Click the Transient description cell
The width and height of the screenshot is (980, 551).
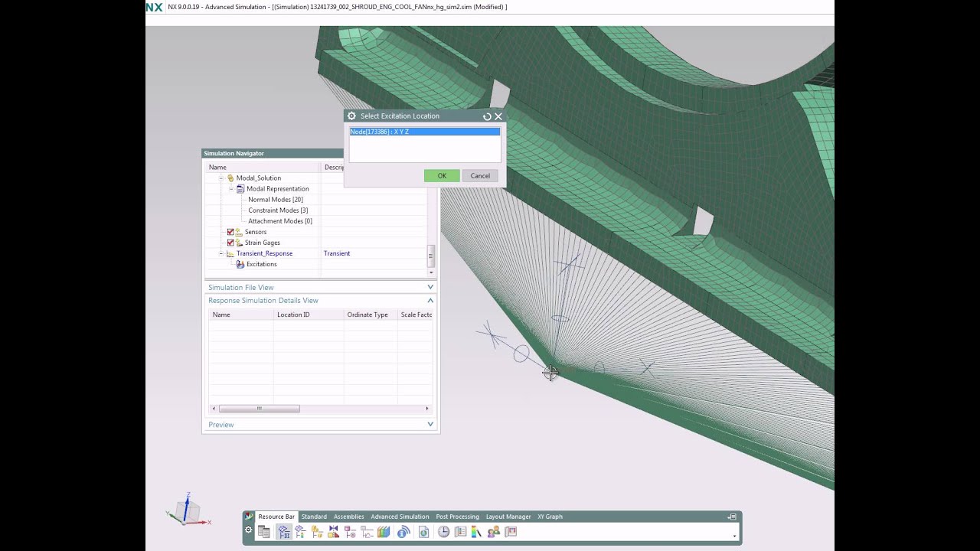(337, 253)
